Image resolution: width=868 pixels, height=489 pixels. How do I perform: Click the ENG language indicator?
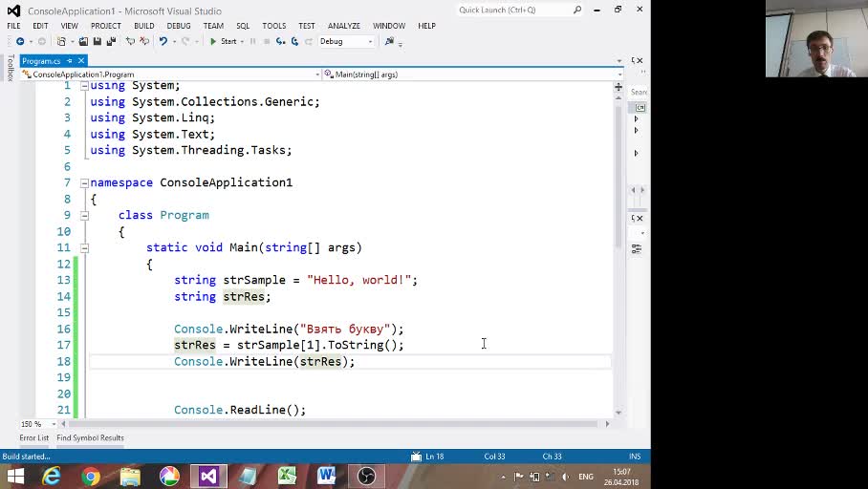tap(586, 477)
